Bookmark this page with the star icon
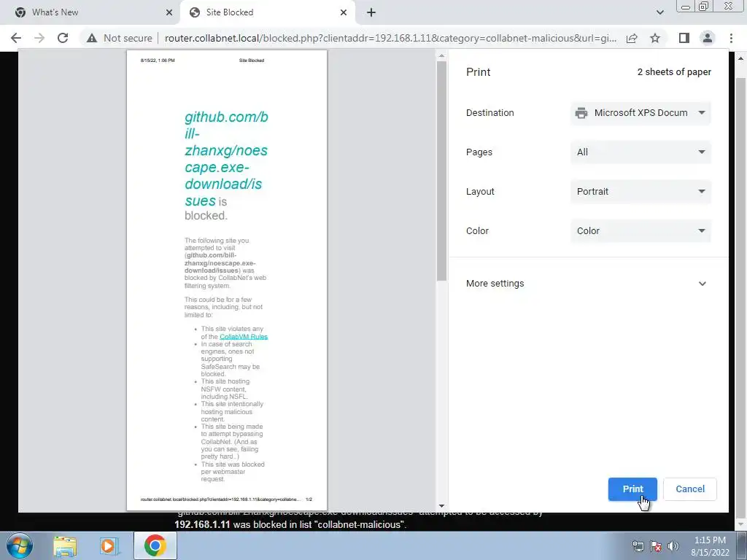 pyautogui.click(x=655, y=38)
